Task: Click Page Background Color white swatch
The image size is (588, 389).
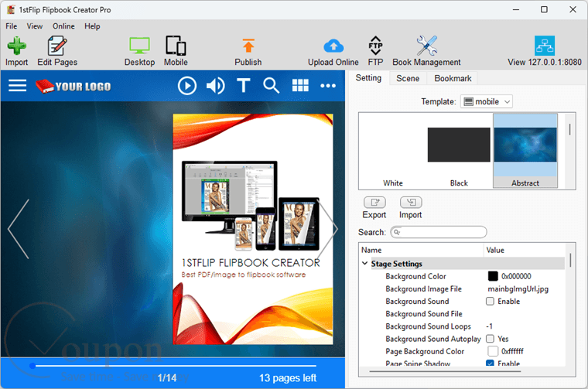Action: click(x=493, y=351)
